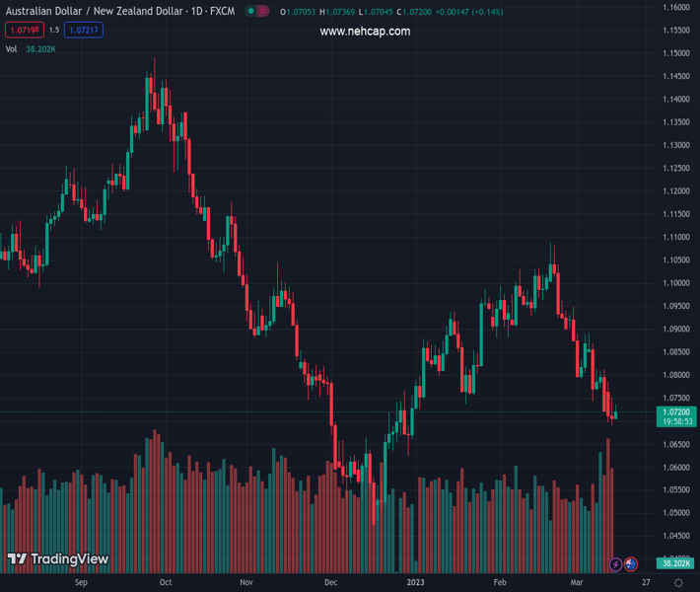Click the www.nehcap.com watermark text
Screen dimensions: 700x592
pyautogui.click(x=365, y=32)
